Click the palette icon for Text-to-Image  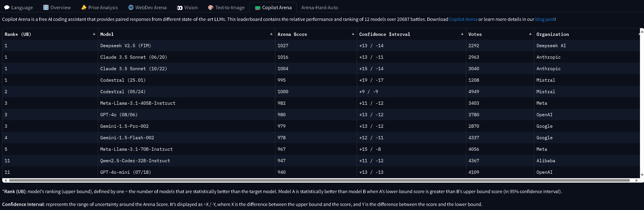click(x=210, y=7)
